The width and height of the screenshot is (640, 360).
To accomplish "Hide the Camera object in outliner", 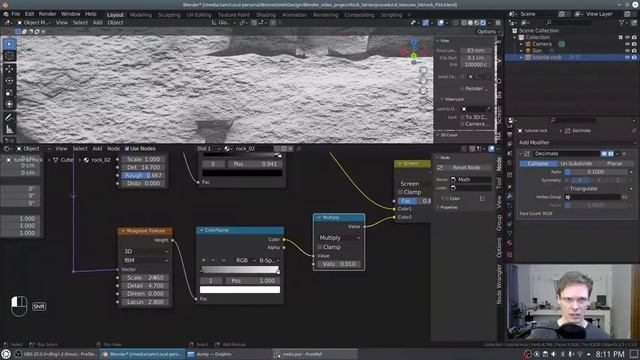I will tap(627, 44).
